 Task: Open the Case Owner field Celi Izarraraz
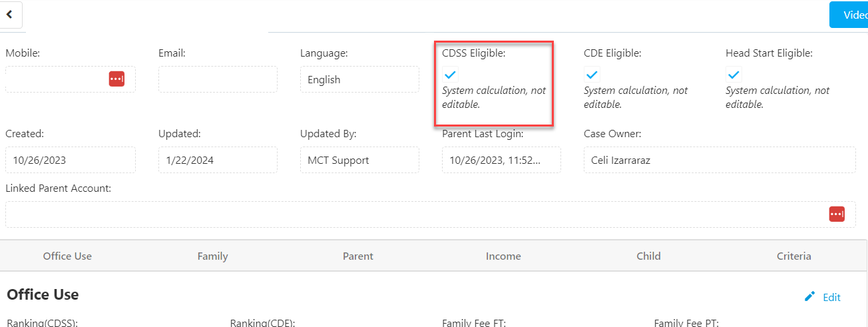[x=720, y=160]
